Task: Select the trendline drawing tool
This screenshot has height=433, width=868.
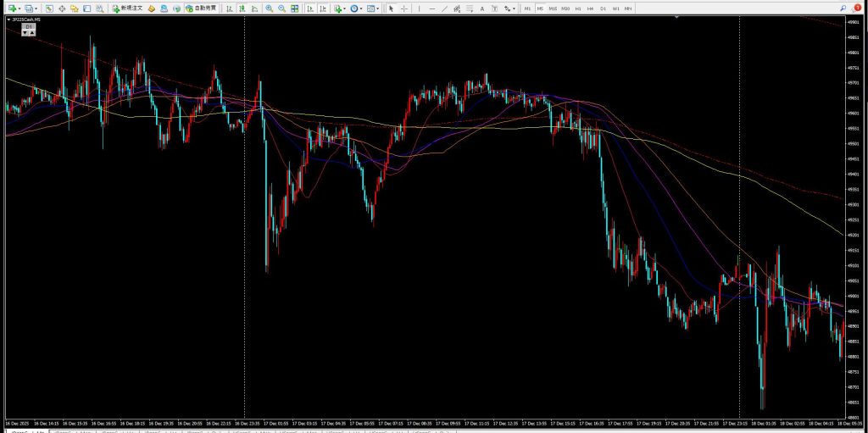Action: 447,8
